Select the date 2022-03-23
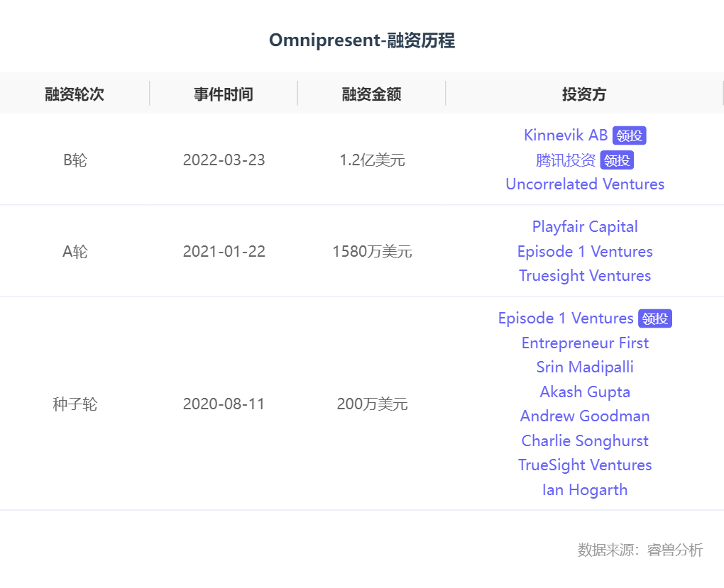The image size is (724, 588). click(x=224, y=160)
